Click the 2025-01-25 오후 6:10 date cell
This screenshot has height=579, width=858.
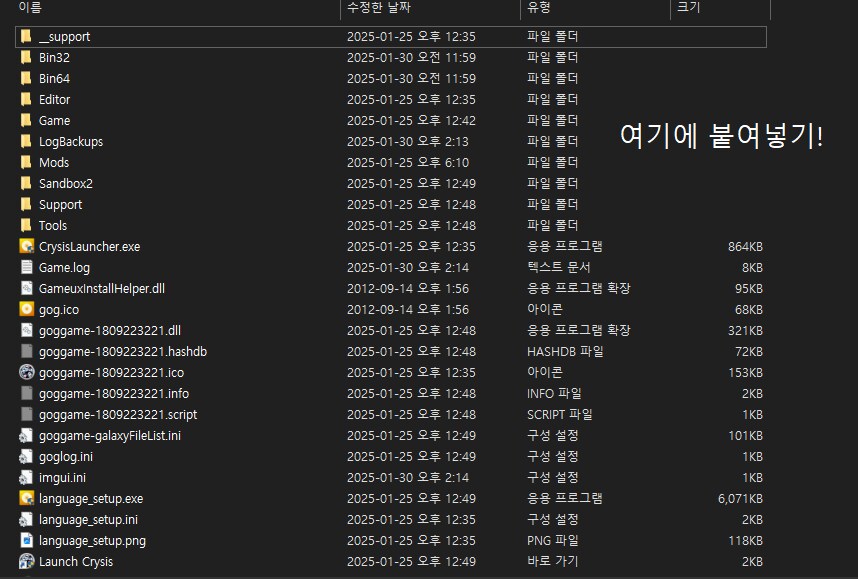pos(408,163)
